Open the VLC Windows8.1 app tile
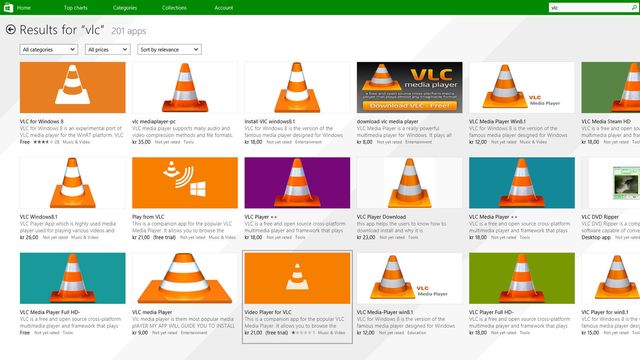640x360 pixels. pyautogui.click(x=73, y=199)
